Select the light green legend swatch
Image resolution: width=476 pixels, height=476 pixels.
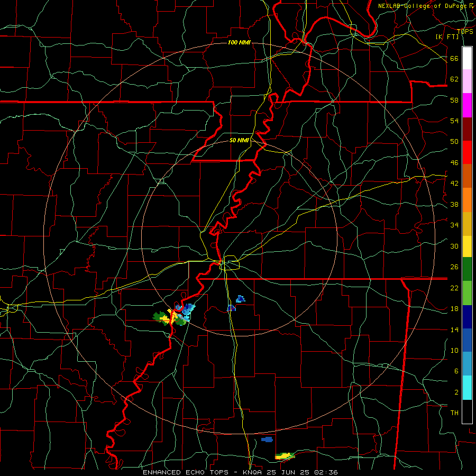pos(467,293)
